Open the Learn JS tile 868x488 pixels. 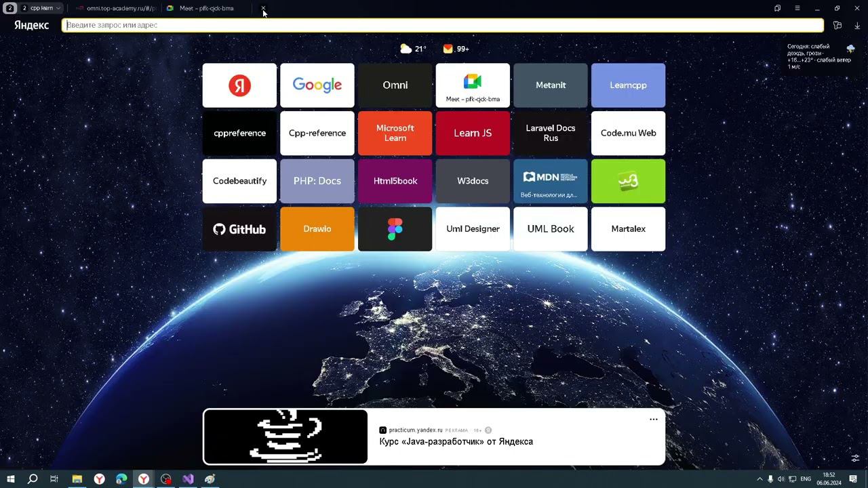473,134
